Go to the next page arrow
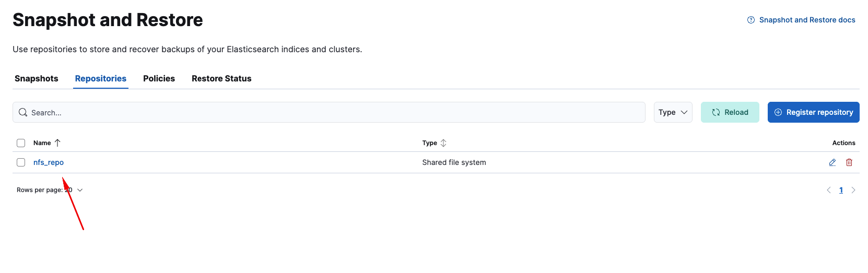 click(x=853, y=190)
